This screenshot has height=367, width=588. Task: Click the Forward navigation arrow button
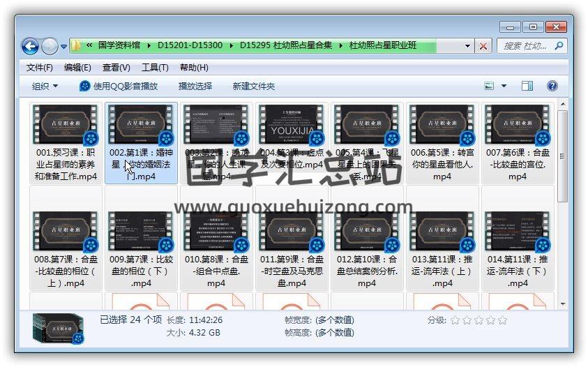[50, 47]
